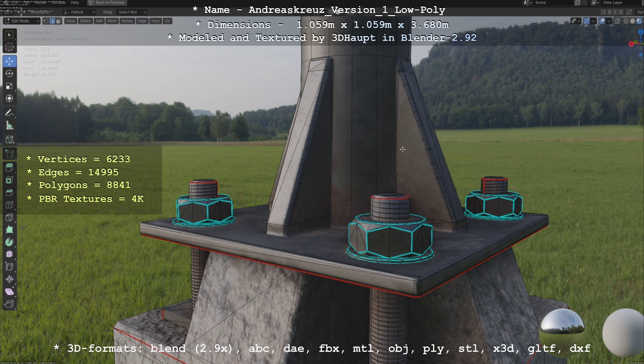Open the Edge menu
This screenshot has height=364, width=644.
[x=142, y=21]
